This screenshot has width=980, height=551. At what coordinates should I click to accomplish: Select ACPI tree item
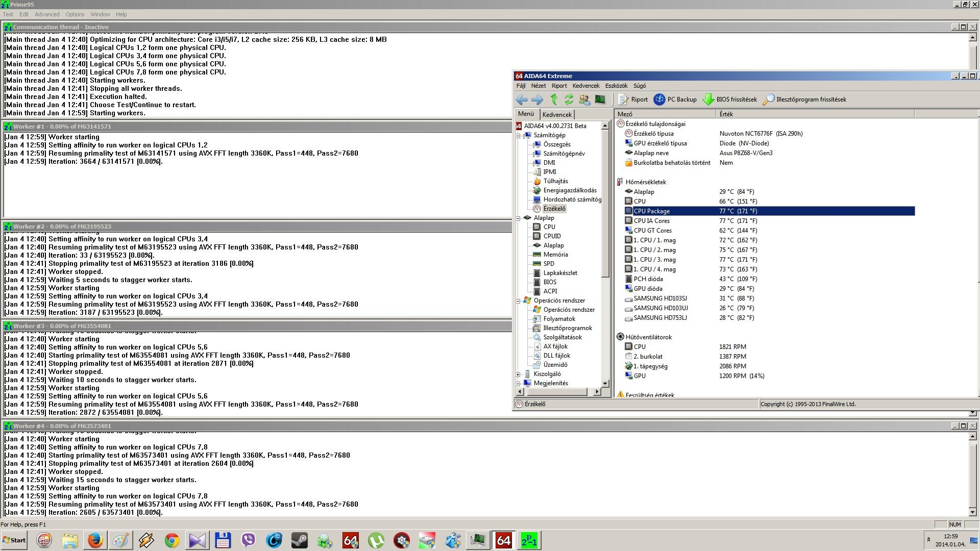point(550,291)
